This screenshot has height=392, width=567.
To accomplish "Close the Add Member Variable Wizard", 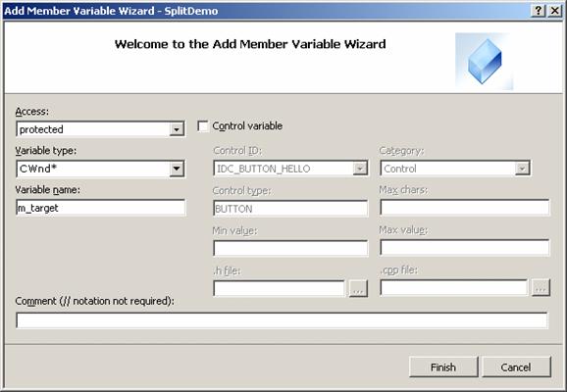I will coord(554,11).
